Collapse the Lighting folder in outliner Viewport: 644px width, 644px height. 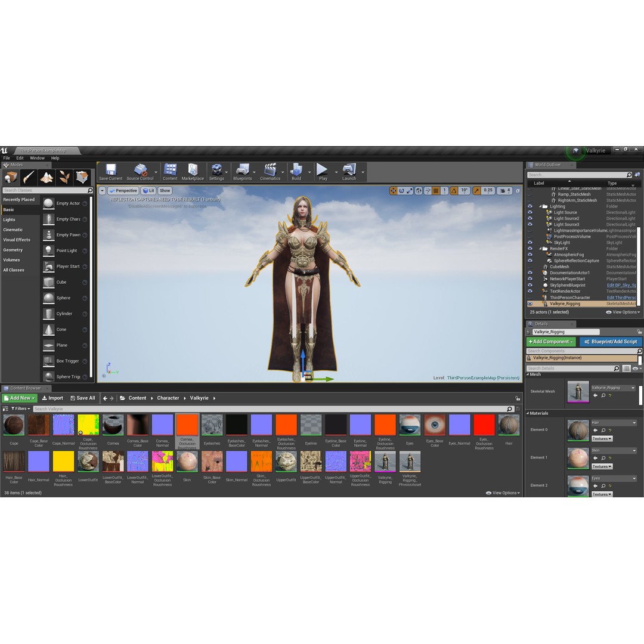540,206
